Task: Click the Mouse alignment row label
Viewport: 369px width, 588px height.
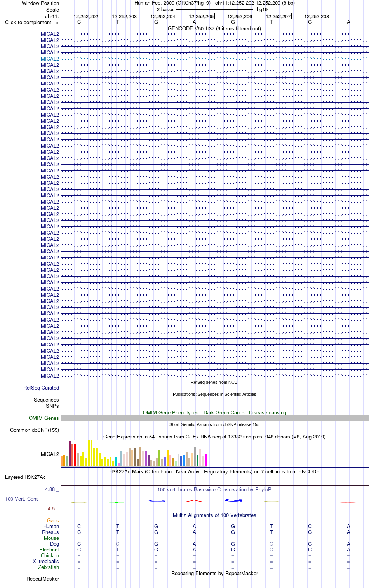Action: click(51, 538)
